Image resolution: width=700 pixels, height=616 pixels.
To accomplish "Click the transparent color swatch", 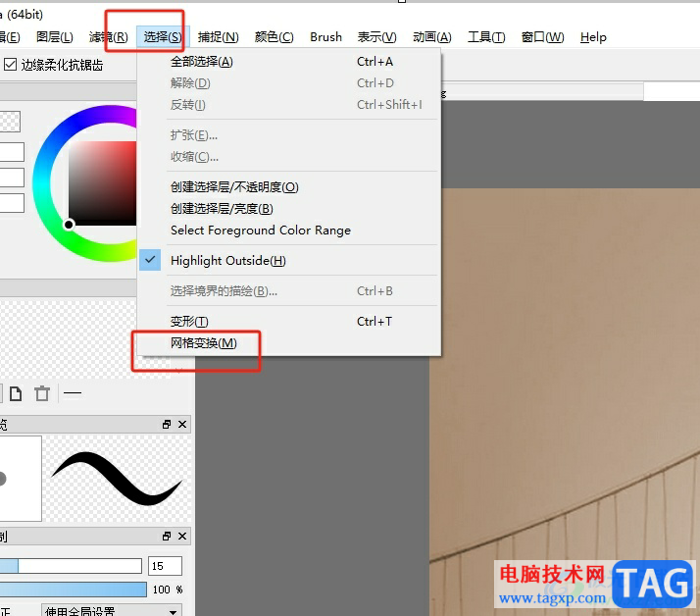I will point(10,122).
